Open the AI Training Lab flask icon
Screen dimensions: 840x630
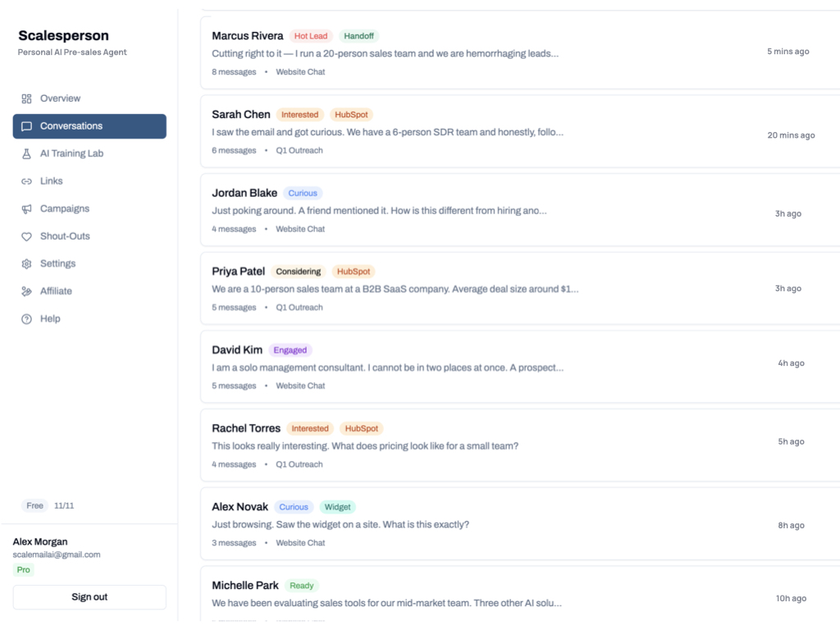point(27,153)
